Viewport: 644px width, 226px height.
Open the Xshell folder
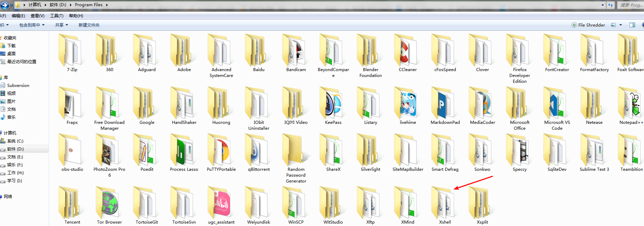[445, 205]
